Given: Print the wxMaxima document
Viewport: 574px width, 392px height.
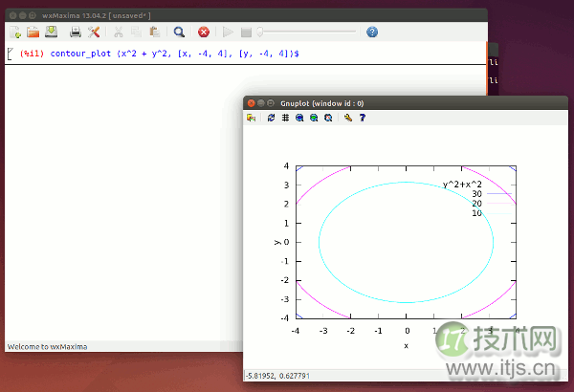Looking at the screenshot, I should click(x=76, y=33).
